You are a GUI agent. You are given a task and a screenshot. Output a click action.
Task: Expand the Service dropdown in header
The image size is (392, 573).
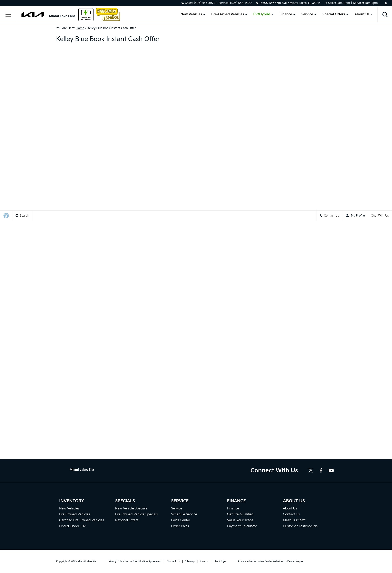308,14
